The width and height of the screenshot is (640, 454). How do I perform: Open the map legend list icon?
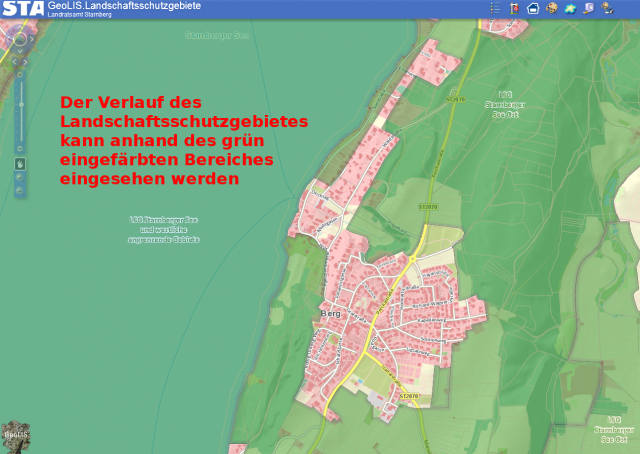[x=495, y=8]
